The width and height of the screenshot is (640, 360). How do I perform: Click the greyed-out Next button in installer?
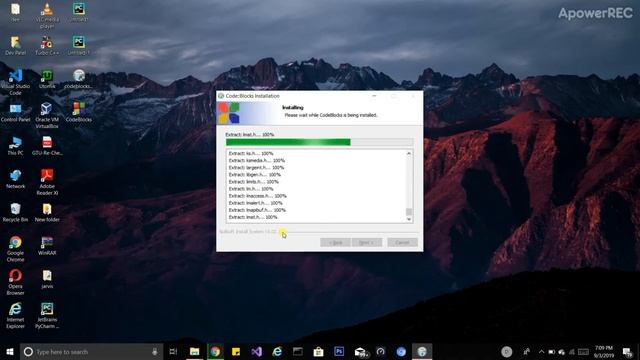click(367, 242)
